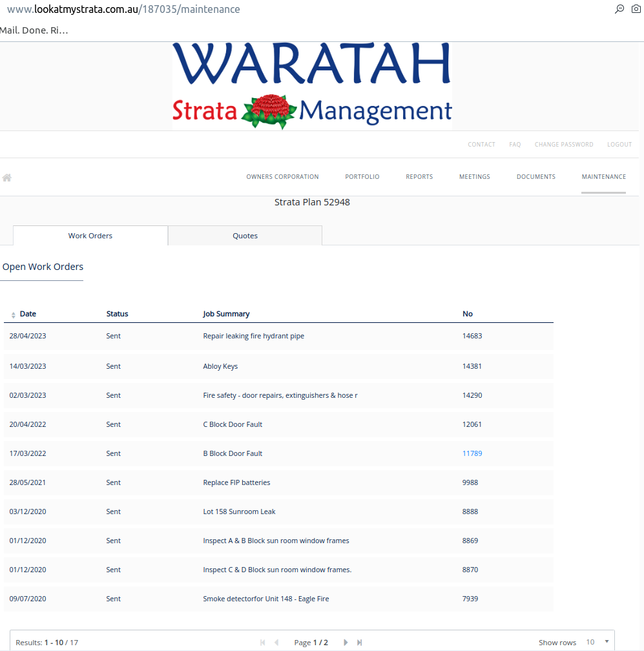The width and height of the screenshot is (644, 651).
Task: Click the Status column header
Action: pos(117,314)
